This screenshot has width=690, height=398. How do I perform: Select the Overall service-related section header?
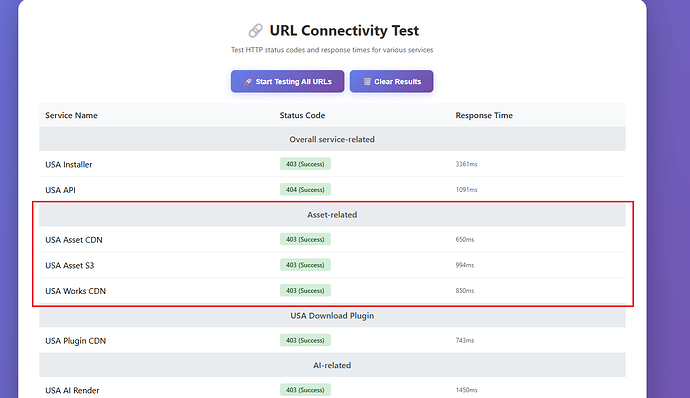tap(332, 139)
